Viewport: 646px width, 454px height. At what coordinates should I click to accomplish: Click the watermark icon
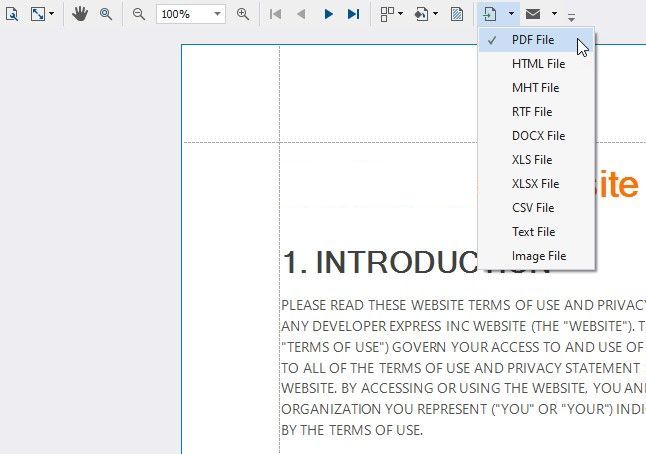457,14
